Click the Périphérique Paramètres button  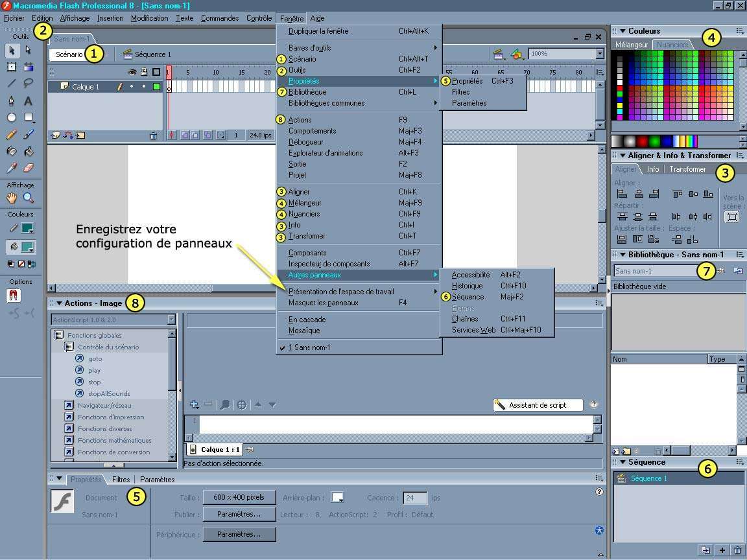click(x=239, y=534)
